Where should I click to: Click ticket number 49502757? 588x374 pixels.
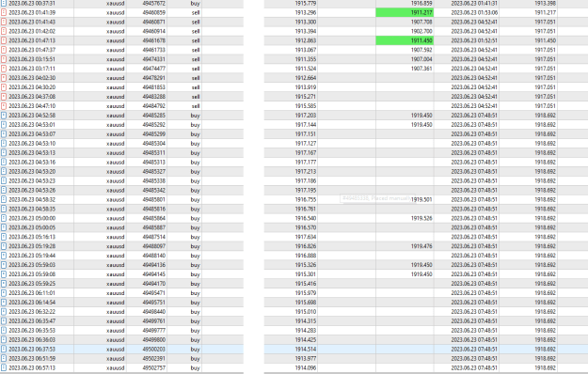click(x=153, y=368)
